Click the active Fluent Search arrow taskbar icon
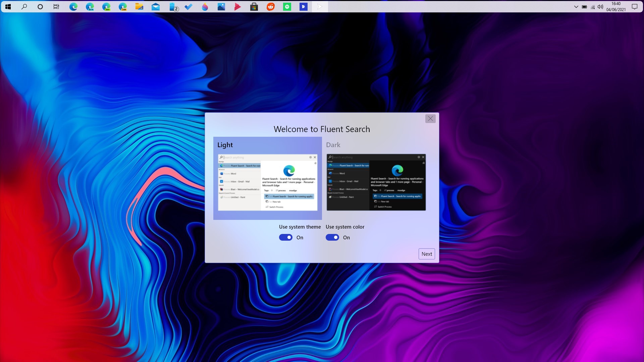 [x=320, y=7]
